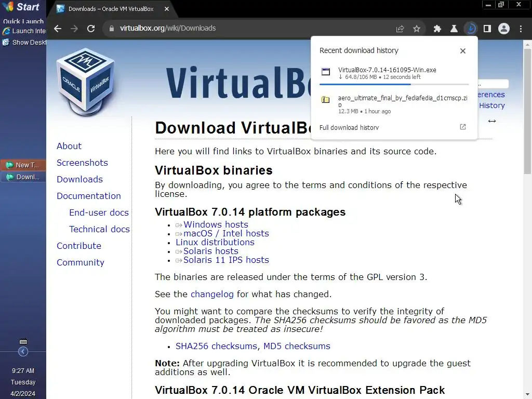The image size is (532, 399).
Task: Toggle the downloads progress toolbar icon
Action: coord(471,29)
